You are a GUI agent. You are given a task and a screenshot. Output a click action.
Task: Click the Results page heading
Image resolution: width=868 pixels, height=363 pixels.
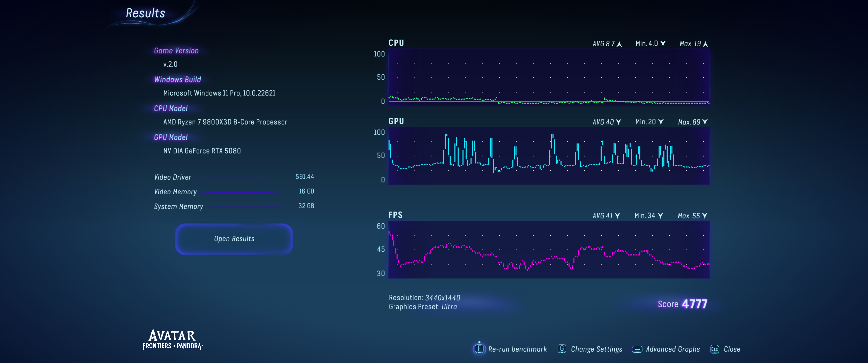145,13
